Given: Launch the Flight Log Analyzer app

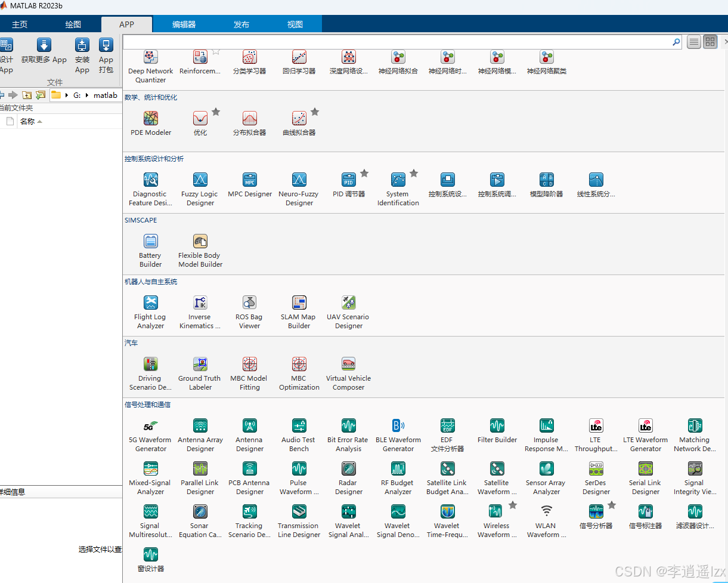Looking at the screenshot, I should pos(151,312).
